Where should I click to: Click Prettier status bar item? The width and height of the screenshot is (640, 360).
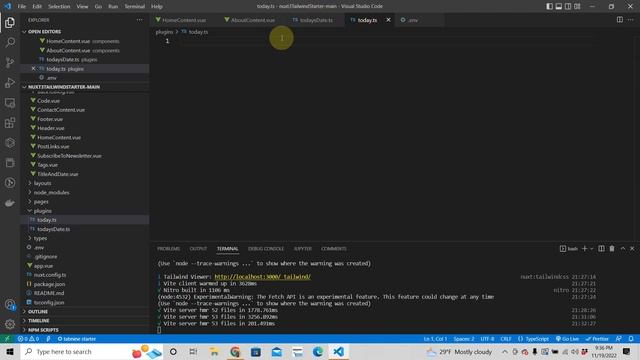tap(597, 339)
